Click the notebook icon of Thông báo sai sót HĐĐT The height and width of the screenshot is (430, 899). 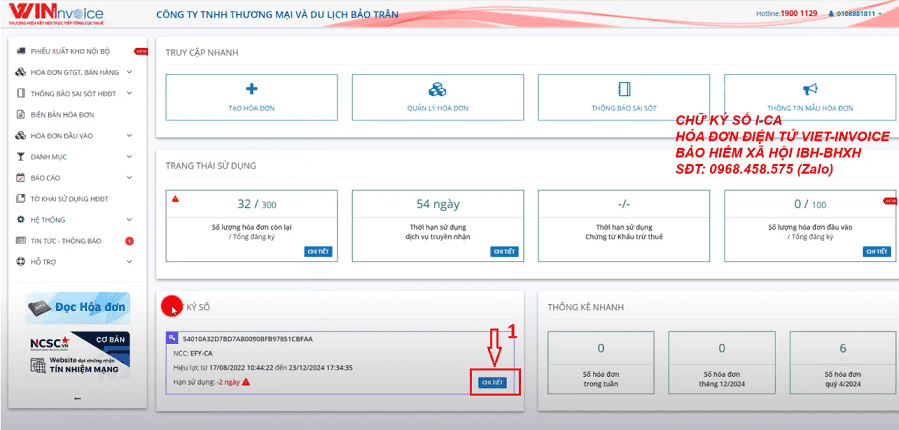pyautogui.click(x=21, y=93)
